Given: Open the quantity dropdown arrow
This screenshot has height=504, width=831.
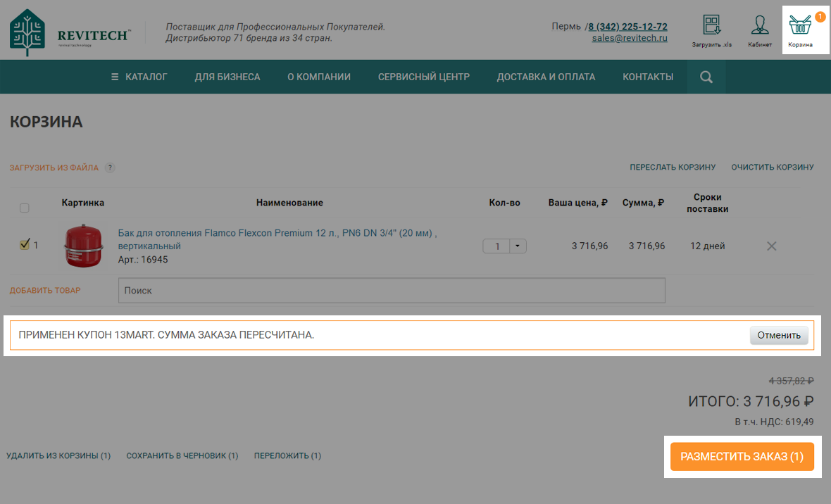Looking at the screenshot, I should click(x=518, y=246).
